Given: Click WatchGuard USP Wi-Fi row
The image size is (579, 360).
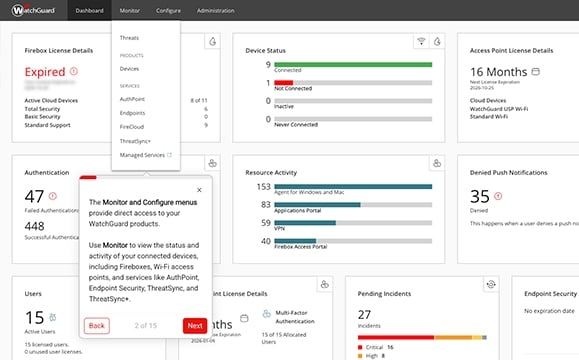Looking at the screenshot, I should [x=499, y=109].
